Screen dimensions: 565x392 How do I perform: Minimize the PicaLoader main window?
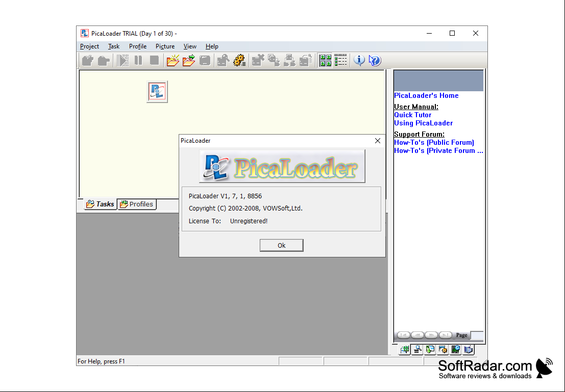pos(429,34)
